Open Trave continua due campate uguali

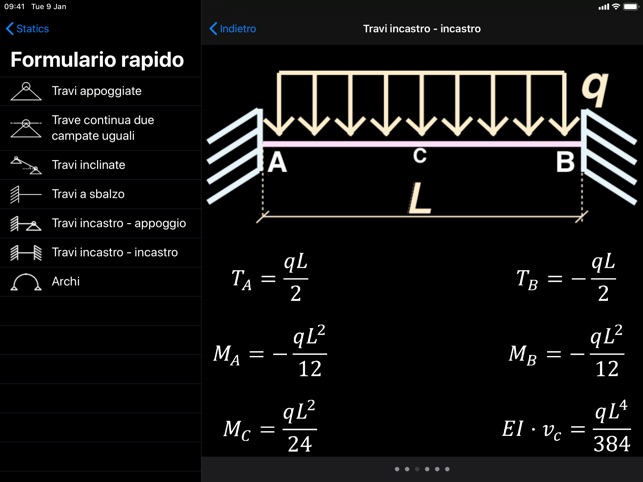click(x=100, y=128)
